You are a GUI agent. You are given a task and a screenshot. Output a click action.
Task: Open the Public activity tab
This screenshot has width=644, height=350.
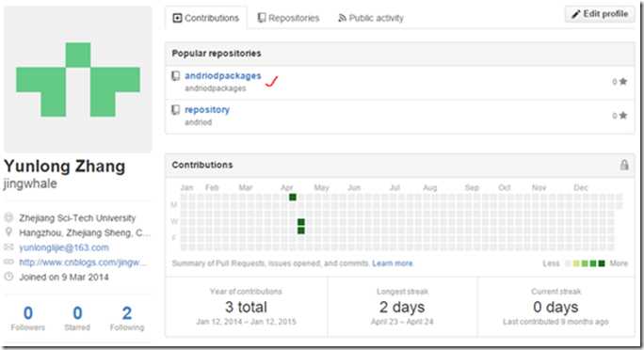(x=370, y=18)
